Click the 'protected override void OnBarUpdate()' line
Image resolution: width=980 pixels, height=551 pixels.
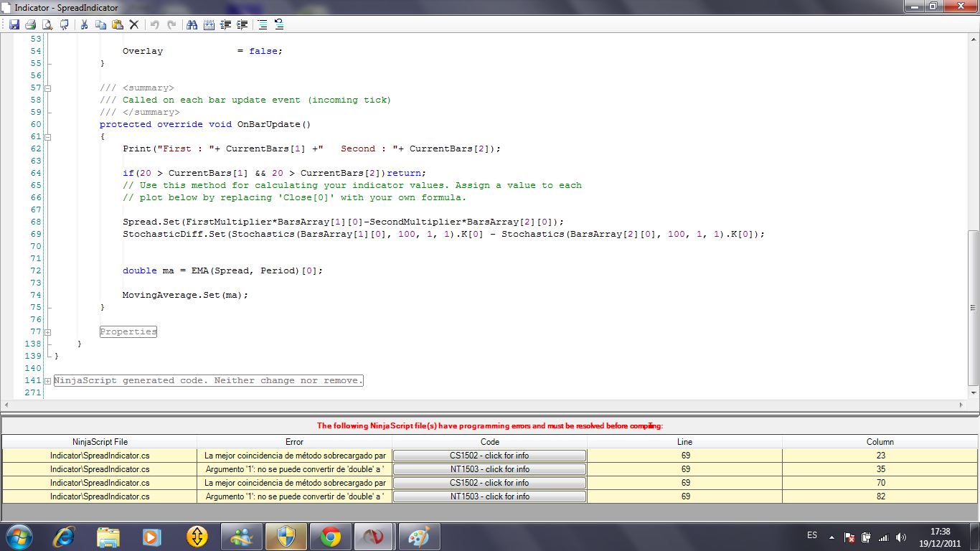click(x=205, y=125)
